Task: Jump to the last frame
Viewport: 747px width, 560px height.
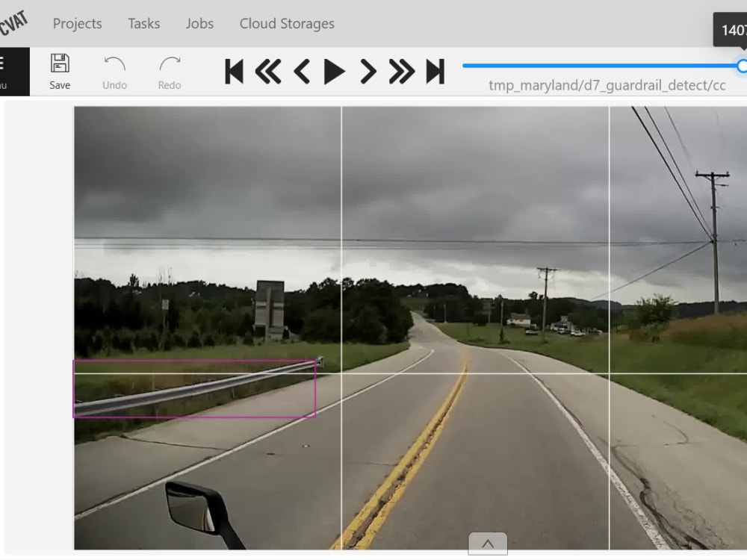Action: (x=435, y=72)
